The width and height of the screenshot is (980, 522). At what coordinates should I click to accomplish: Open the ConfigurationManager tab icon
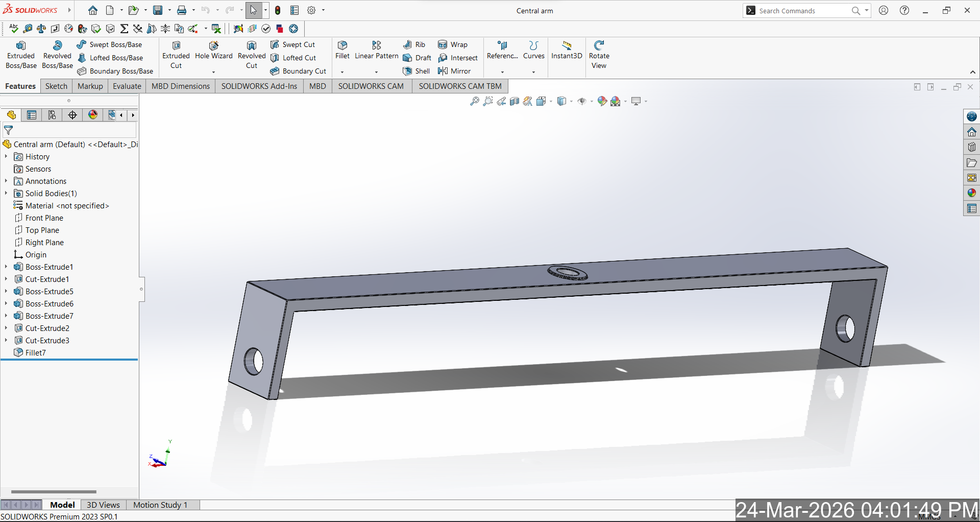[52, 115]
